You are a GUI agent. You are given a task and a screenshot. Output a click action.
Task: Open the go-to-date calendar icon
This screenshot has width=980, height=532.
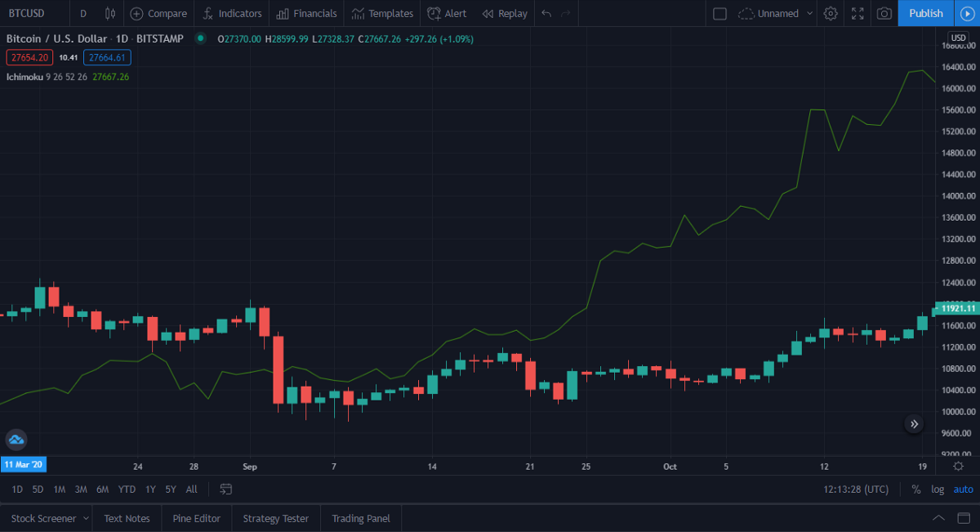pos(226,489)
